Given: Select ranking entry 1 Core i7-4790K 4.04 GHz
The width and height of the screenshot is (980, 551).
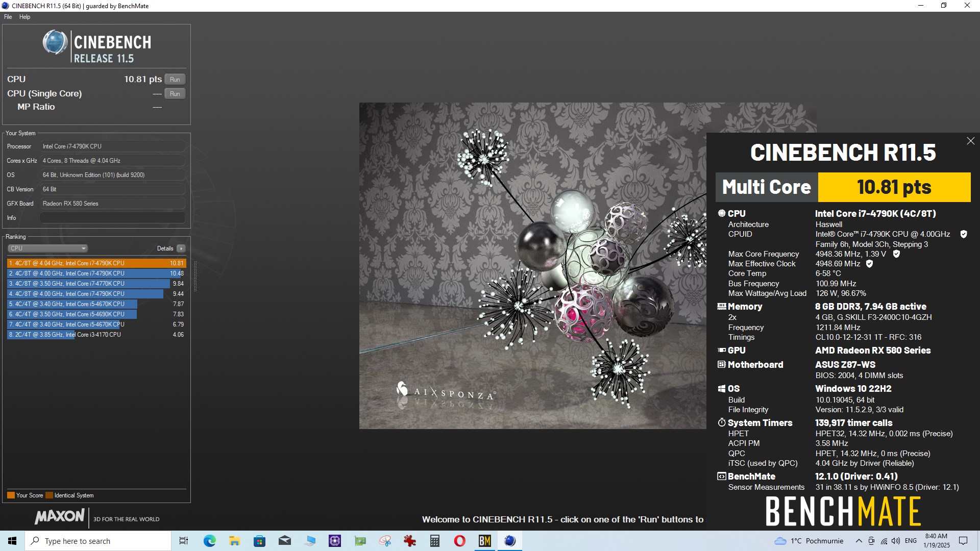Looking at the screenshot, I should (x=96, y=263).
